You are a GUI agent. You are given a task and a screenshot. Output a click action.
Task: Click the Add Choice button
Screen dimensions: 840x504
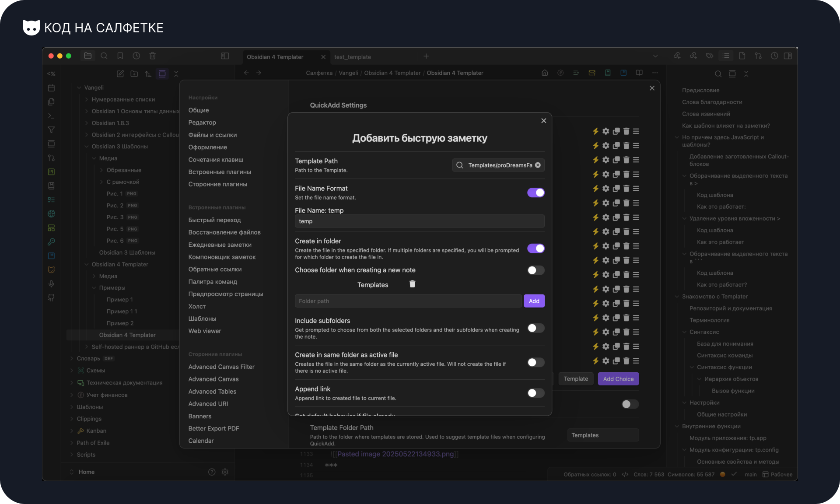point(618,379)
